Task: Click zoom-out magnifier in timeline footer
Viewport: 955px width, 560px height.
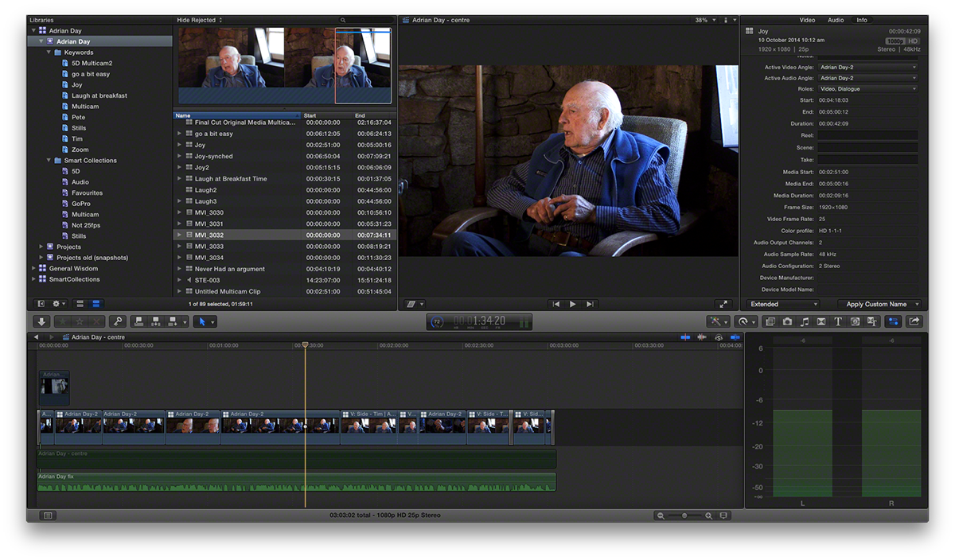Action: pyautogui.click(x=660, y=515)
